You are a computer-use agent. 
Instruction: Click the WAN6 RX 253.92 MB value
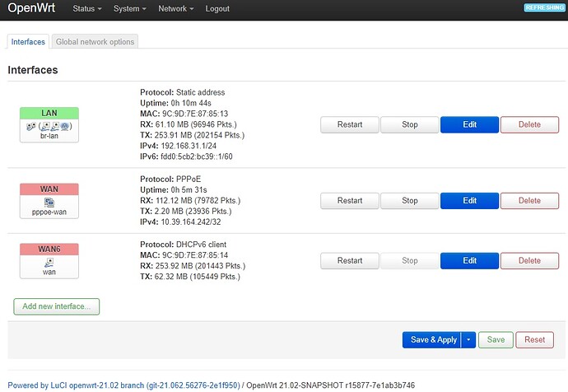pyautogui.click(x=200, y=266)
